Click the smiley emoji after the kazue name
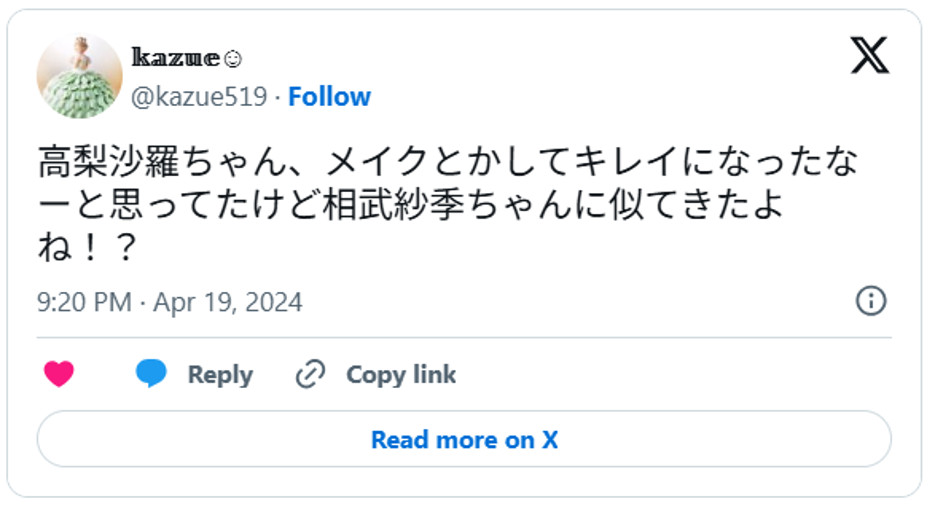 pyautogui.click(x=233, y=59)
